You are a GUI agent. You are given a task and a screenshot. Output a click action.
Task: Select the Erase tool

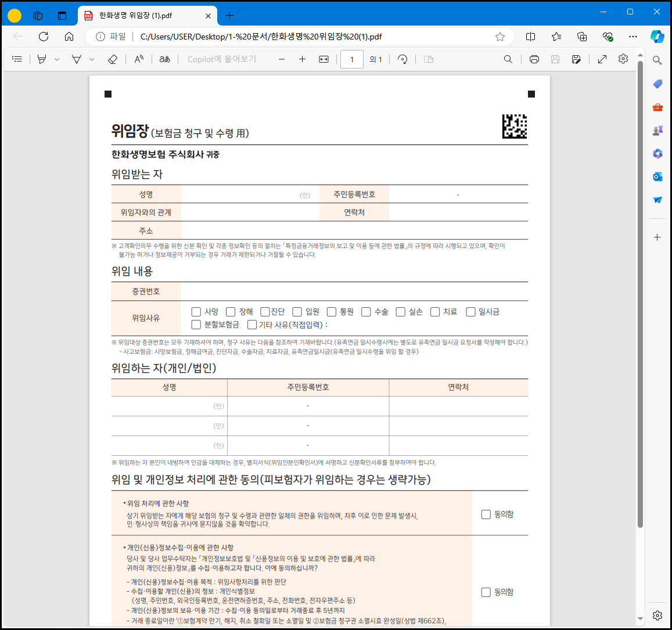pos(112,59)
